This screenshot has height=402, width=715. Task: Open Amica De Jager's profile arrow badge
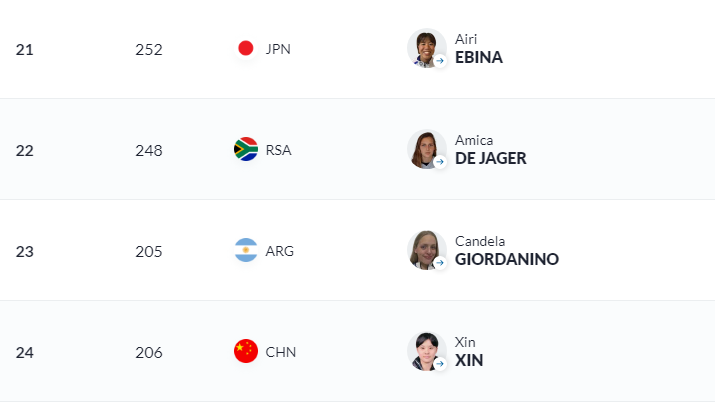[440, 162]
